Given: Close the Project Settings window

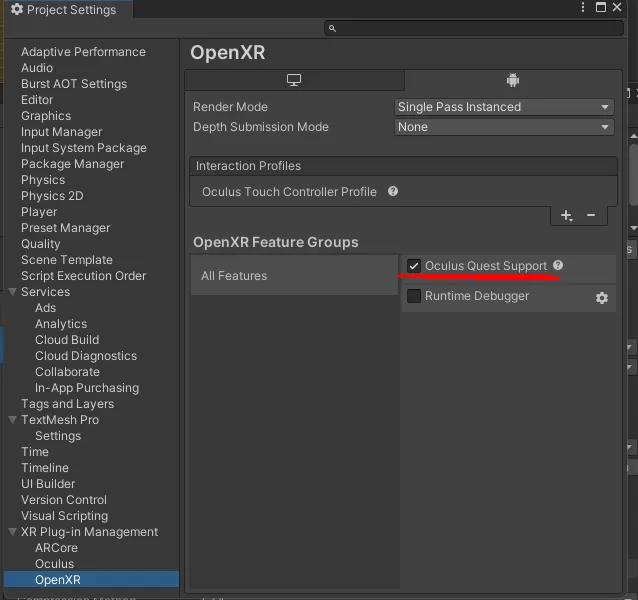Looking at the screenshot, I should [617, 7].
